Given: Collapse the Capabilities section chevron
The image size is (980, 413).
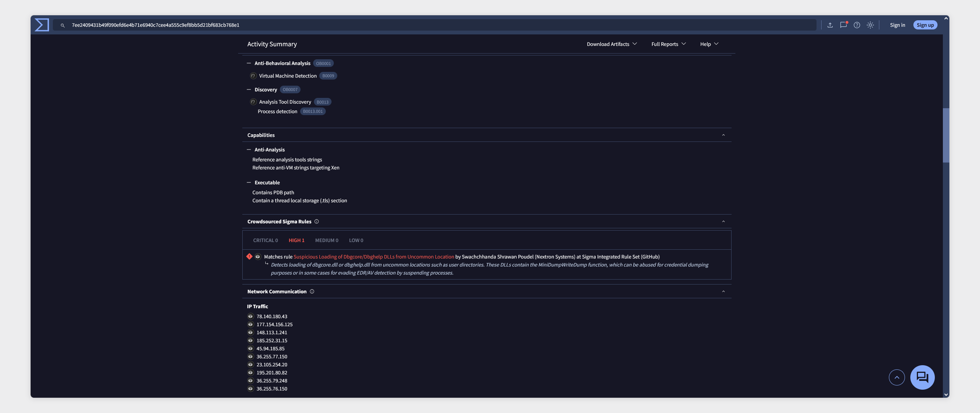Looking at the screenshot, I should click(723, 135).
